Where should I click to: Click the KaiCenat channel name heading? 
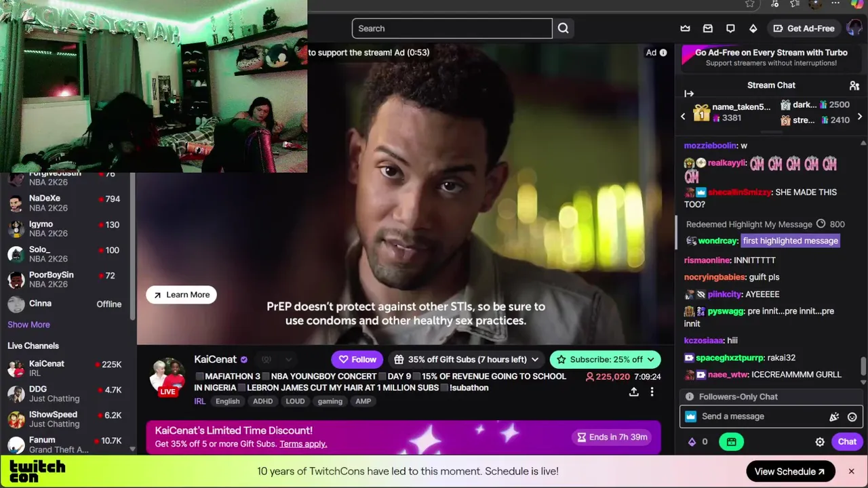[215, 359]
